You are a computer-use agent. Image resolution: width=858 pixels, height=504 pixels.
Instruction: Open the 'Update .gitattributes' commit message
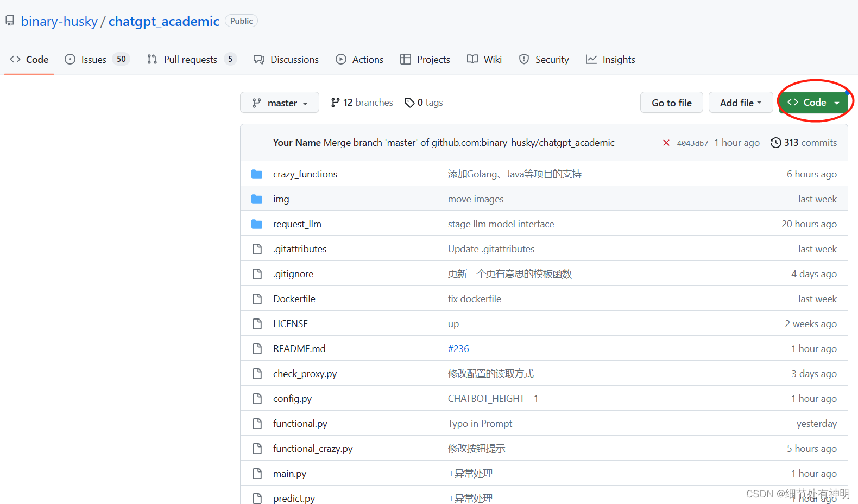[491, 249]
